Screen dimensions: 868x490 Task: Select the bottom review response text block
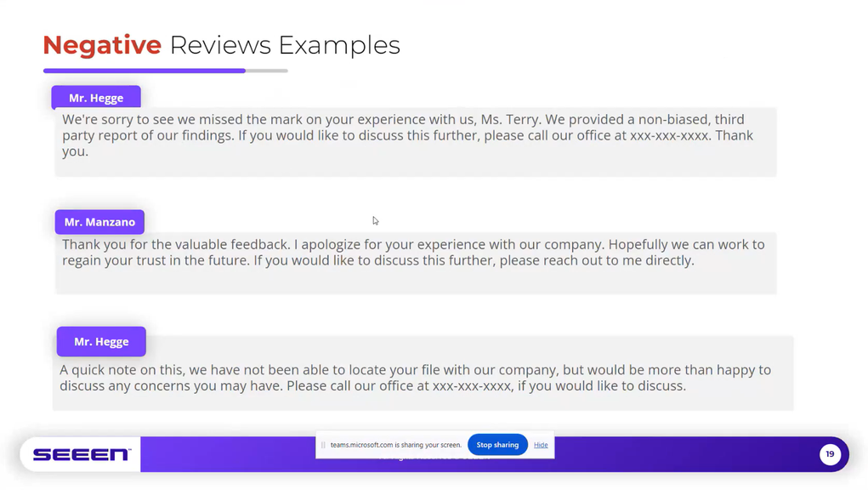click(x=415, y=378)
